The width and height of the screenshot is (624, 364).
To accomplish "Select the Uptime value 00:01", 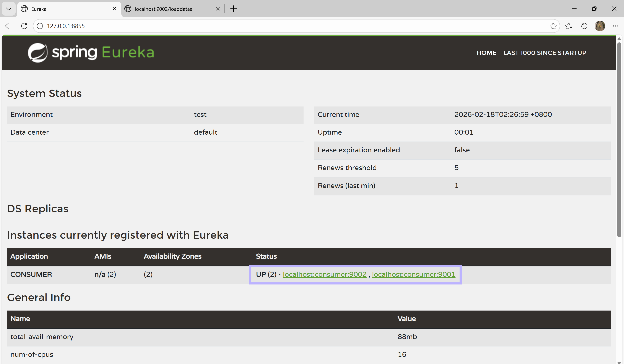I will tap(463, 132).
